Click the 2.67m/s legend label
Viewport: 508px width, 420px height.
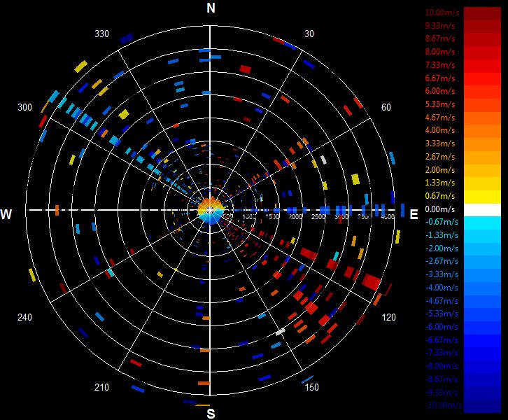pyautogui.click(x=440, y=157)
